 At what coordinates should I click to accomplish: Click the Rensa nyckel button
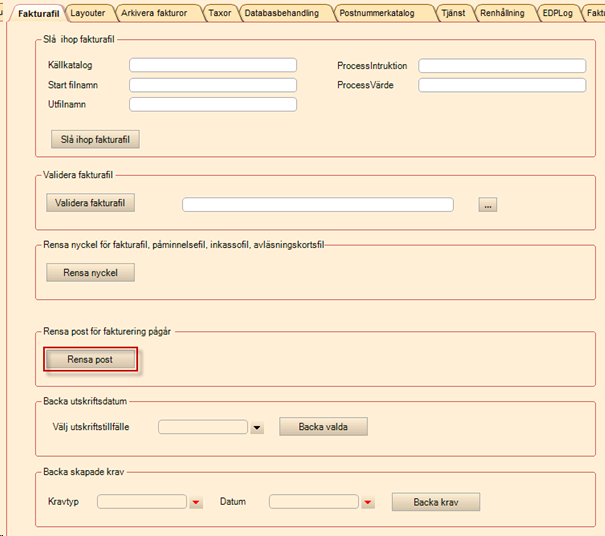[90, 272]
